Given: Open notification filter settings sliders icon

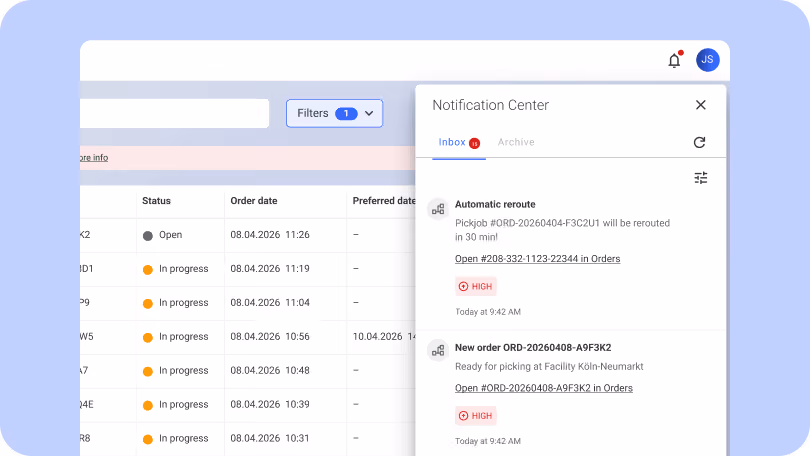Looking at the screenshot, I should pos(700,178).
